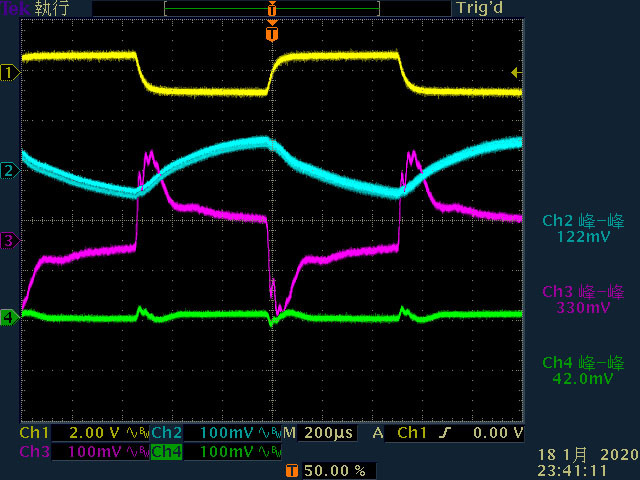Click the time 23:41:11
The height and width of the screenshot is (480, 640).
click(571, 471)
